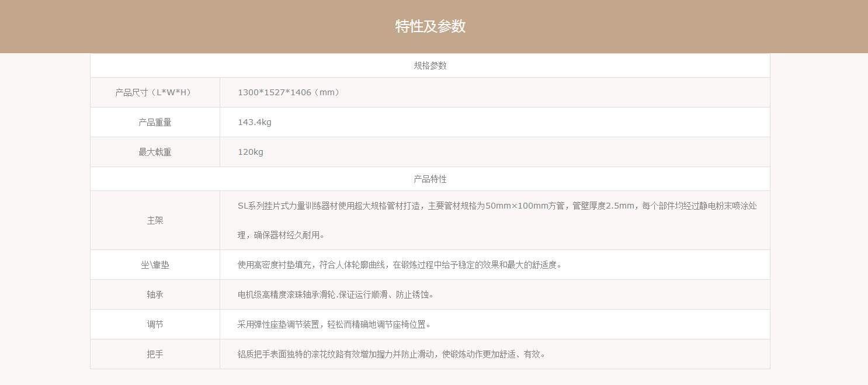Click the 铝质把手表面独特的滚花纹路 description text
This screenshot has height=385, width=868.
click(391, 354)
